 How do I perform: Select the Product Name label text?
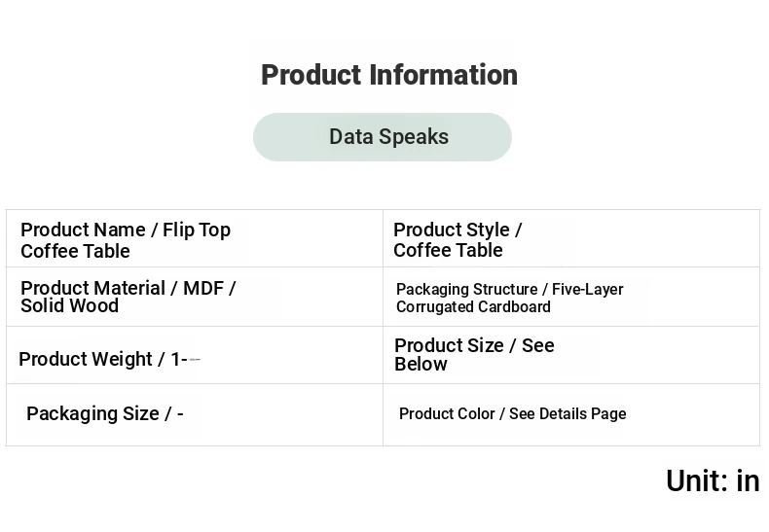coord(82,231)
